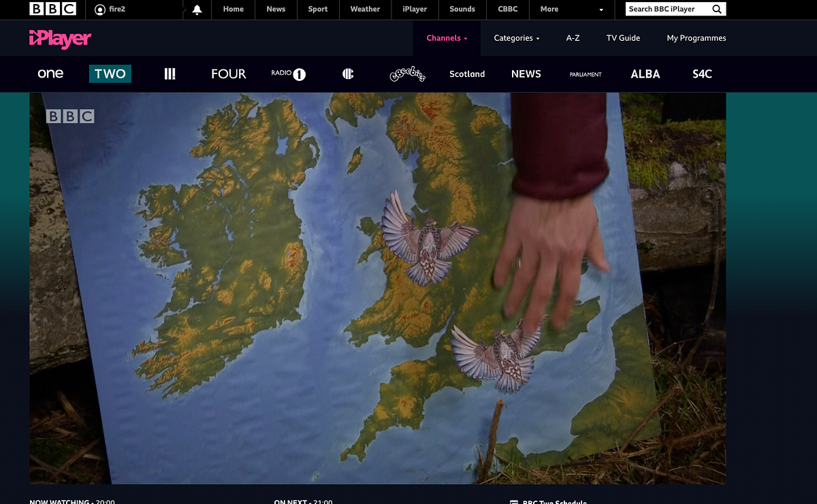Go to iPlayer home via pink logo
The width and height of the screenshot is (817, 504).
(60, 39)
